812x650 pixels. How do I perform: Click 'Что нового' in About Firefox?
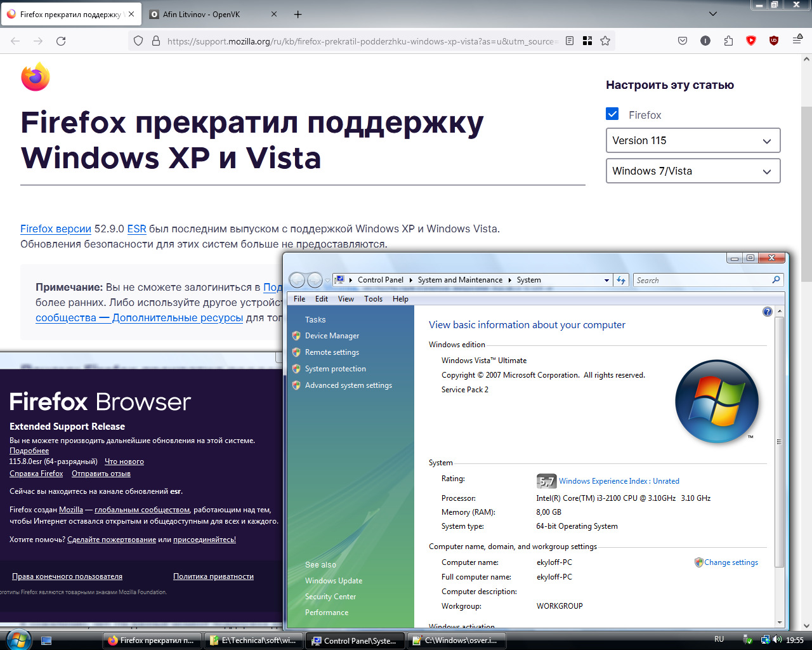tap(124, 461)
